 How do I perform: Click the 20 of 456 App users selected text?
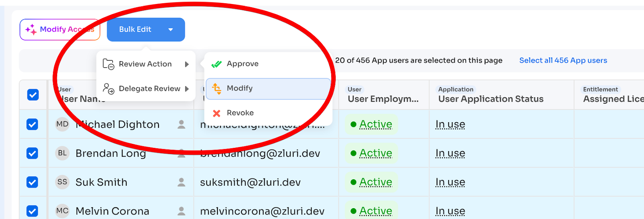[419, 60]
